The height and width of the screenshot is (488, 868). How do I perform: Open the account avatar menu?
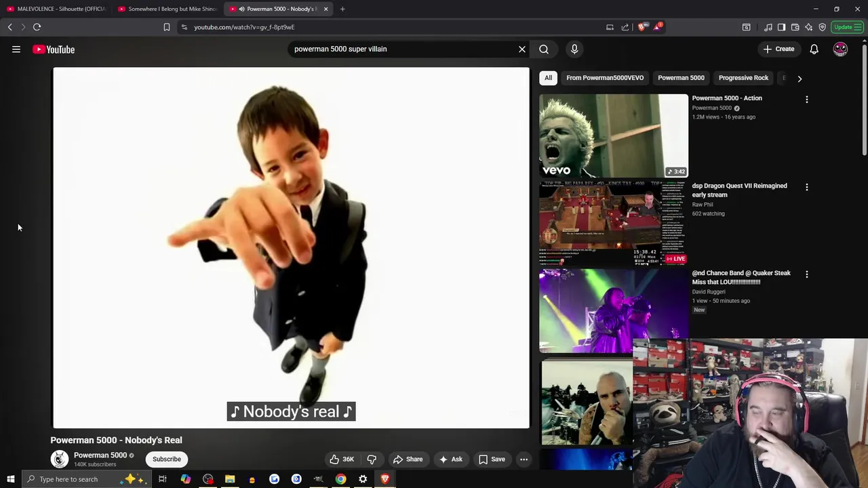click(840, 49)
